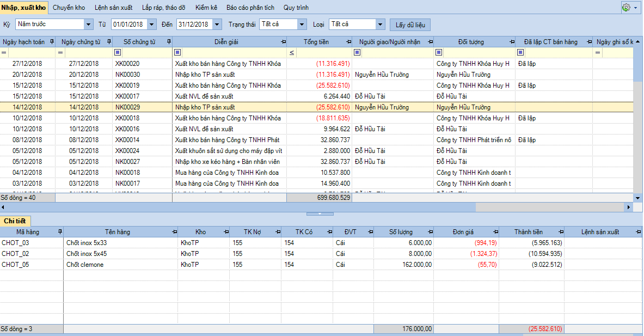The image size is (644, 336).
Task: Collapse the splitter between list and detail
Action: coord(321,213)
